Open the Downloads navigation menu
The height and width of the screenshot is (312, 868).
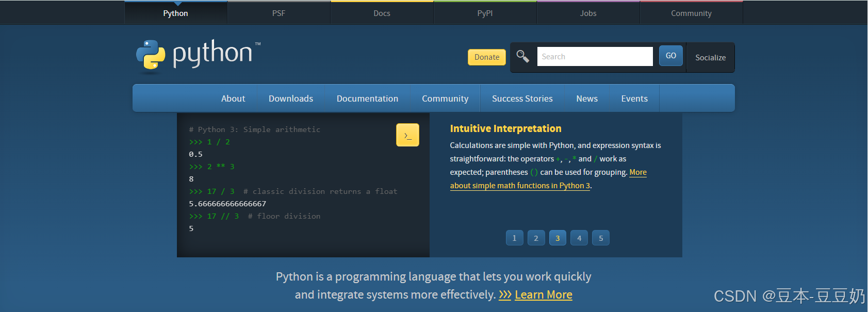click(291, 98)
